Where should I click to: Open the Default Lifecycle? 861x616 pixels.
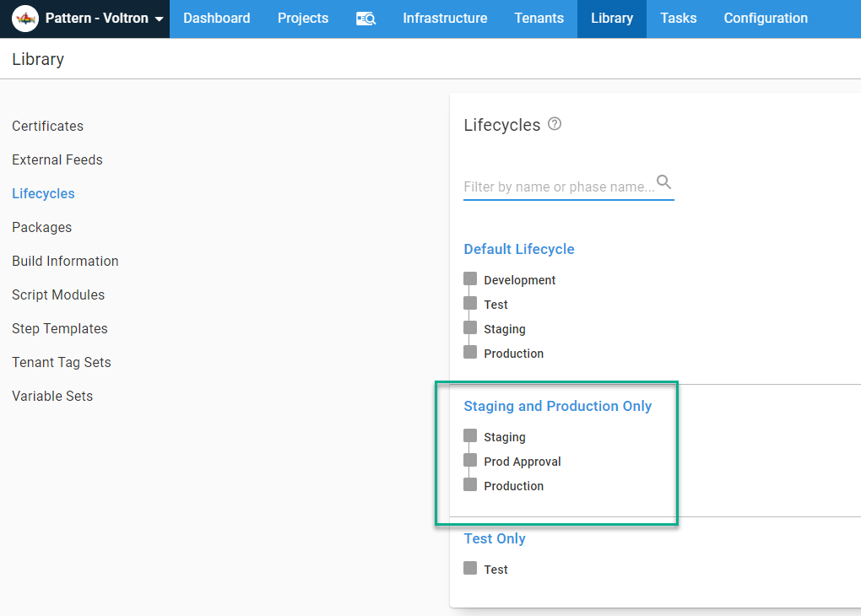[x=518, y=249]
